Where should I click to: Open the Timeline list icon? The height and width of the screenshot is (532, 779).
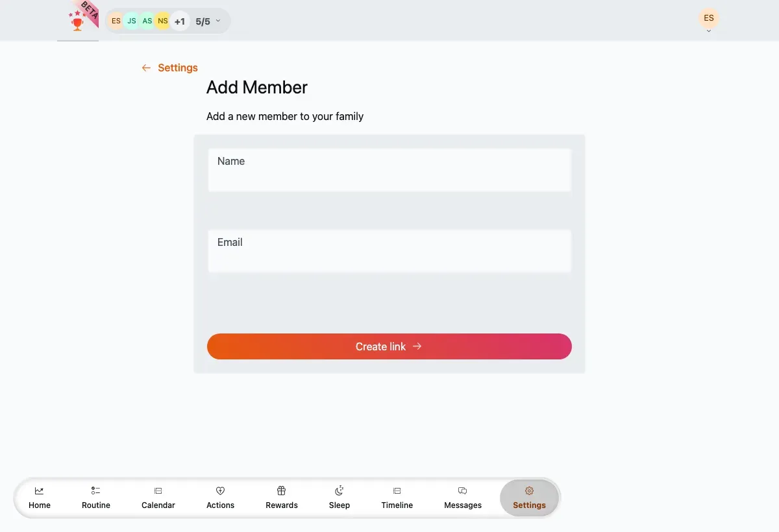pyautogui.click(x=397, y=491)
